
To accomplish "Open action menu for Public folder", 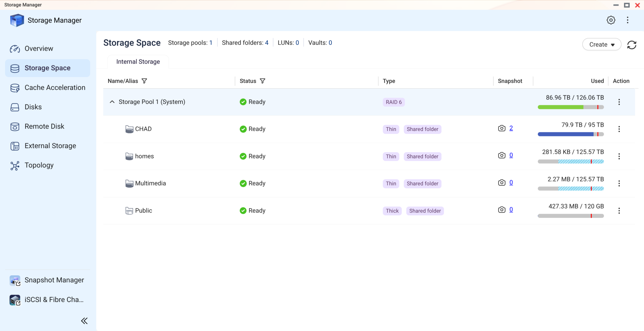I will pos(619,211).
